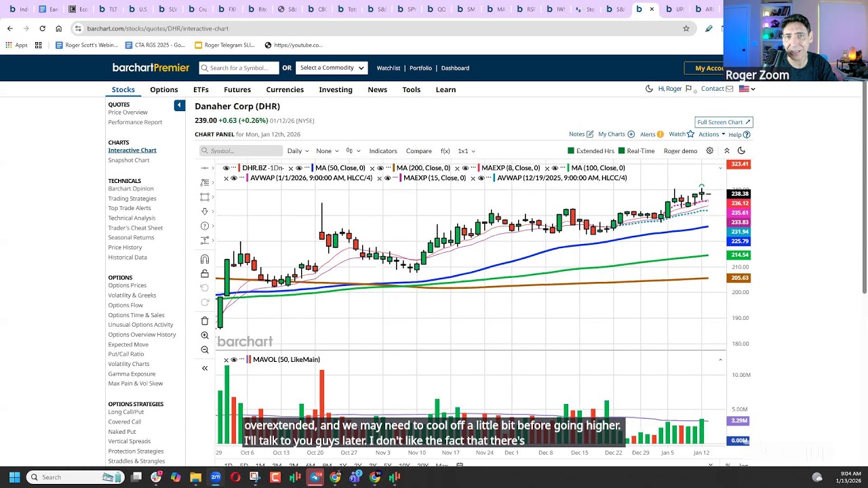This screenshot has height=488, width=868.
Task: Choose the rectangle shape drawing tool
Action: coord(205,197)
